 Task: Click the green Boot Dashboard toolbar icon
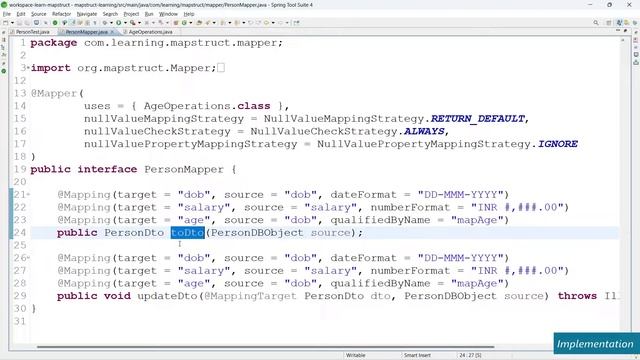tap(55, 23)
